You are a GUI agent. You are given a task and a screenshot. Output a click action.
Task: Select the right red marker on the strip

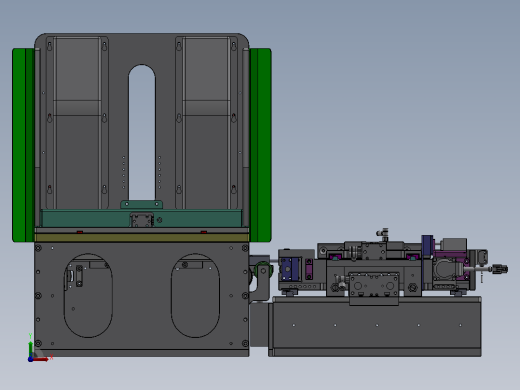pos(204,232)
